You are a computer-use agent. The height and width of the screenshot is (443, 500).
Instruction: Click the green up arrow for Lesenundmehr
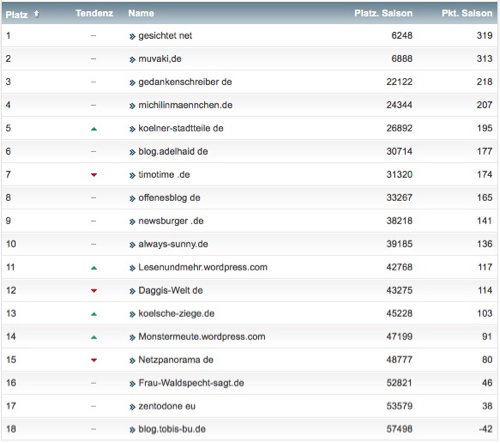pos(94,268)
